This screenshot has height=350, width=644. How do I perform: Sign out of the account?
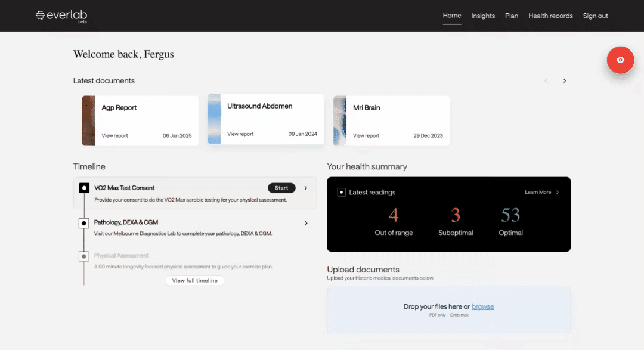595,16
